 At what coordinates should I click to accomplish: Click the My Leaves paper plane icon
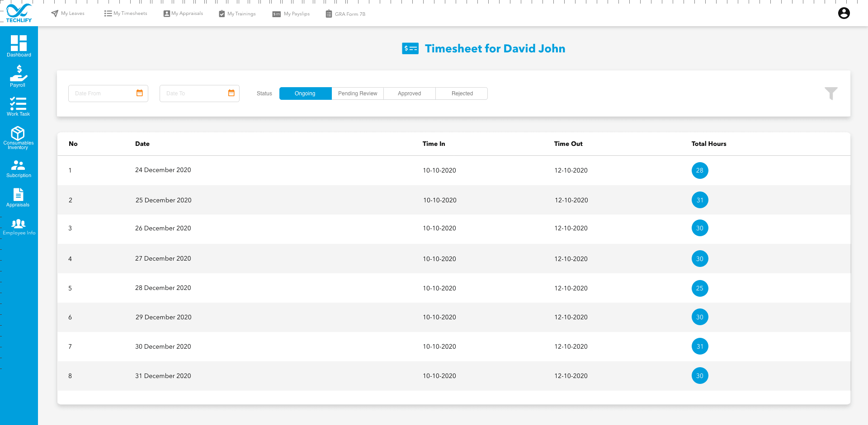coord(55,14)
